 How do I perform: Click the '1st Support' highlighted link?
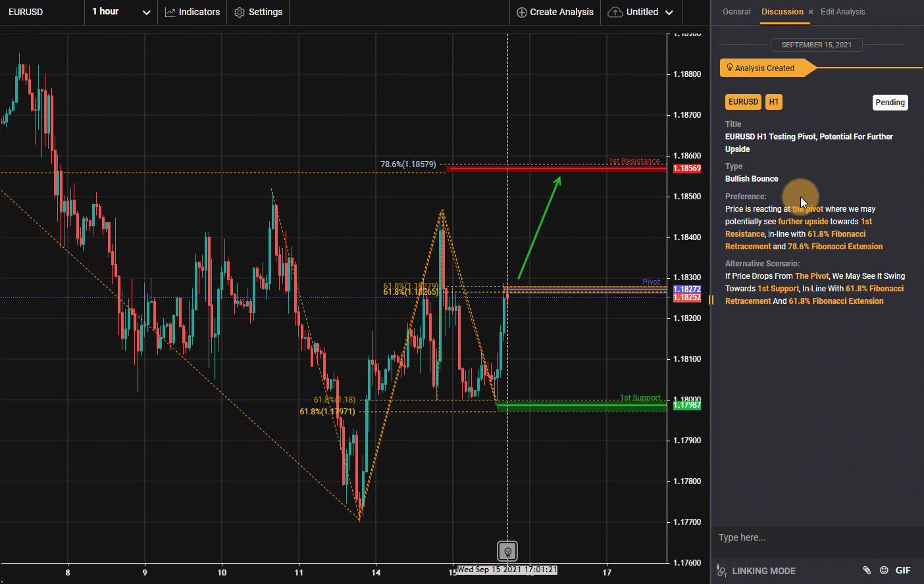pyautogui.click(x=778, y=289)
